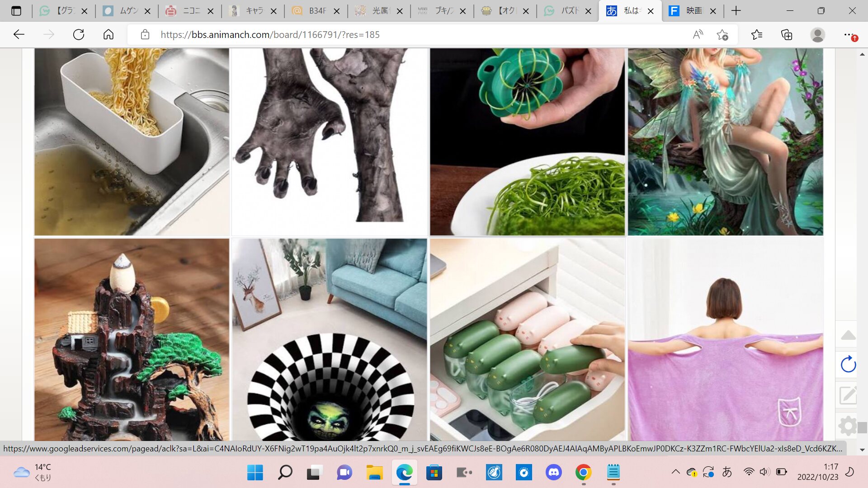Open the Teams Chat taskbar icon
The height and width of the screenshot is (488, 868).
[x=344, y=473]
